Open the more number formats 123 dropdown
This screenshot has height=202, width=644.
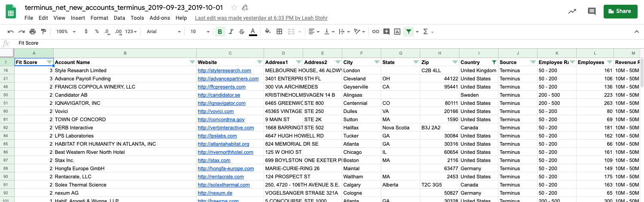click(x=131, y=31)
